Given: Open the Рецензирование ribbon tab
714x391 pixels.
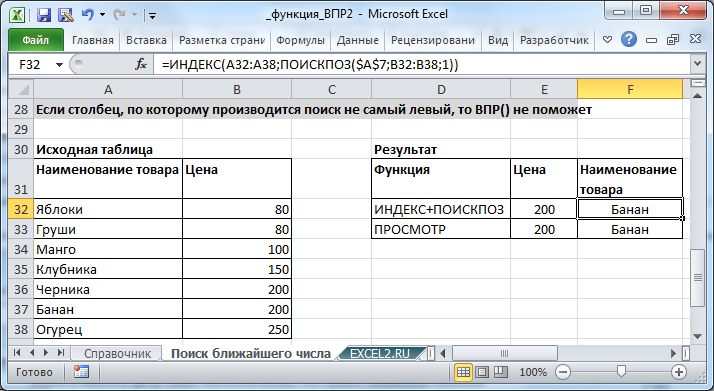Looking at the screenshot, I should coord(433,40).
